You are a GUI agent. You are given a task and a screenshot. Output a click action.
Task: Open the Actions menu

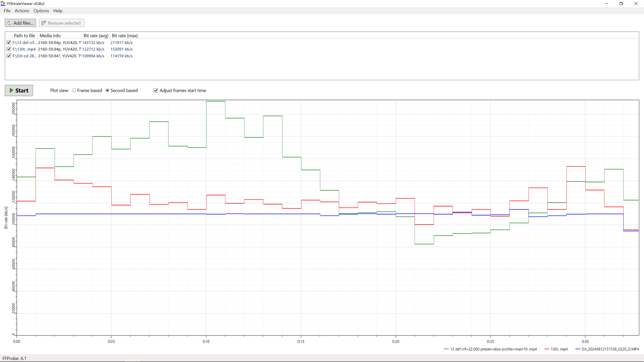tap(22, 11)
